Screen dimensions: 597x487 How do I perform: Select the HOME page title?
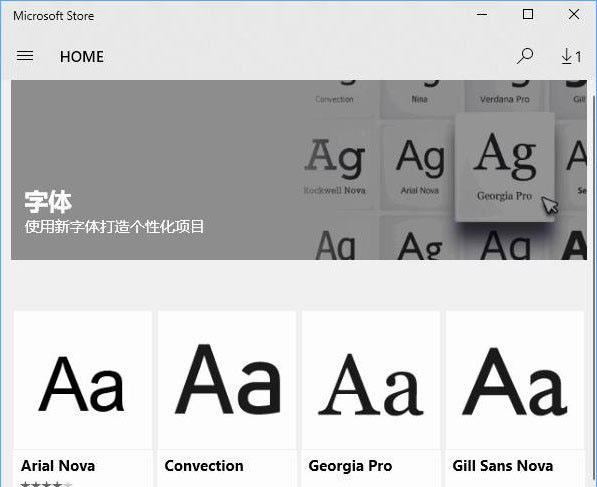click(x=81, y=57)
